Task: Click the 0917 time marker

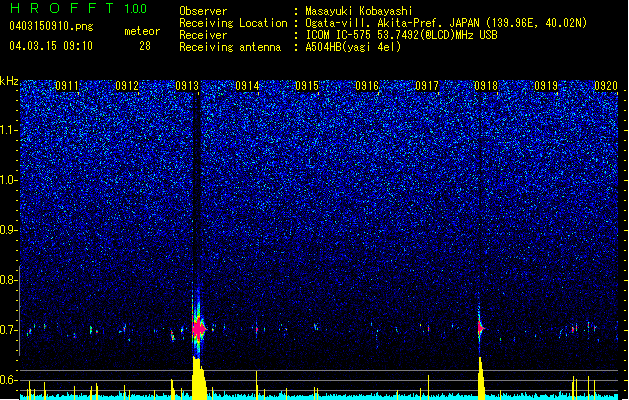Action: [x=427, y=86]
